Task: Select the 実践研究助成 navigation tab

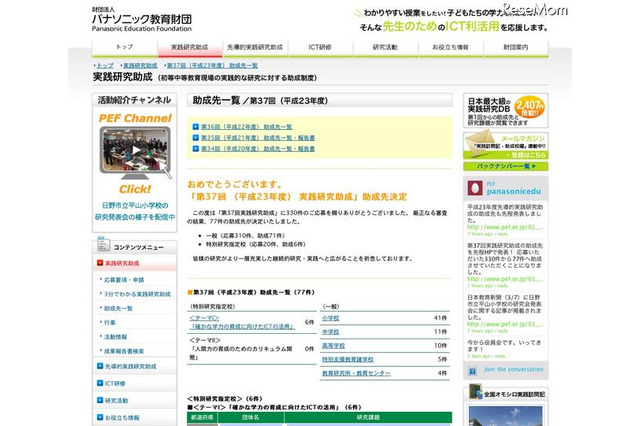Action: 189,47
